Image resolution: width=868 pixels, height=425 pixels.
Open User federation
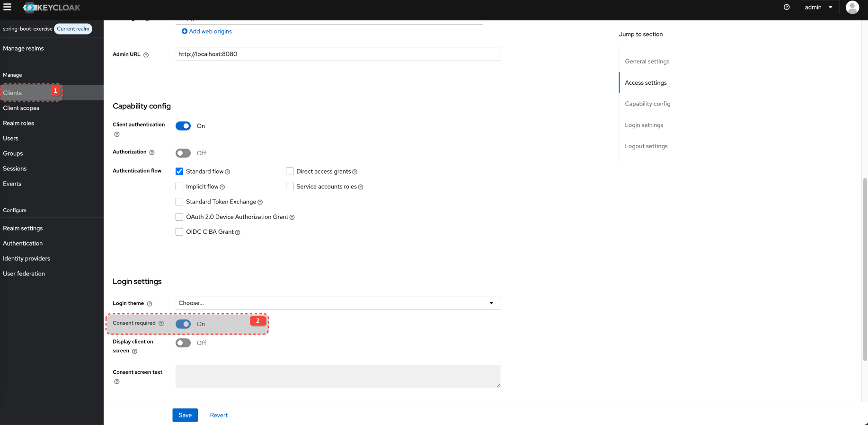pyautogui.click(x=24, y=274)
